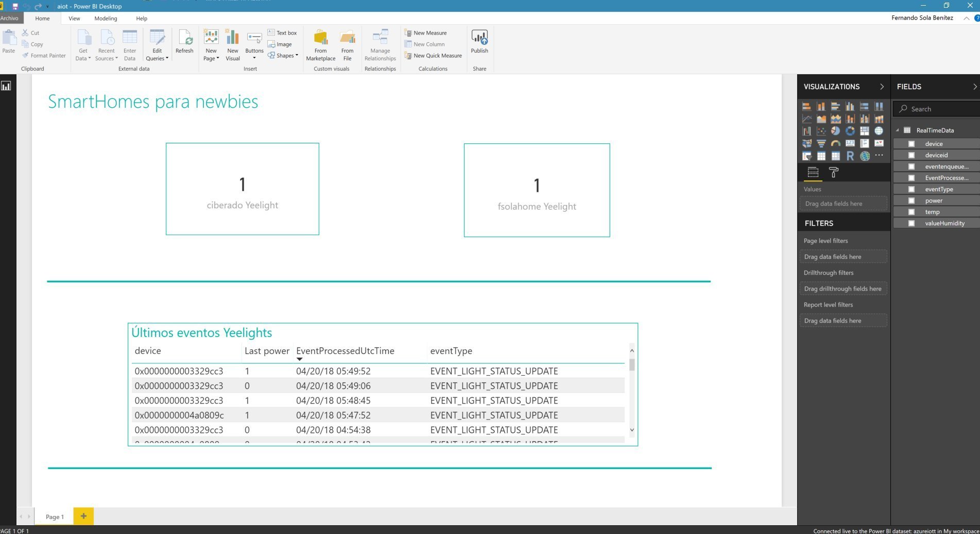This screenshot has width=980, height=534.
Task: Click the Fields Search box
Action: click(937, 109)
